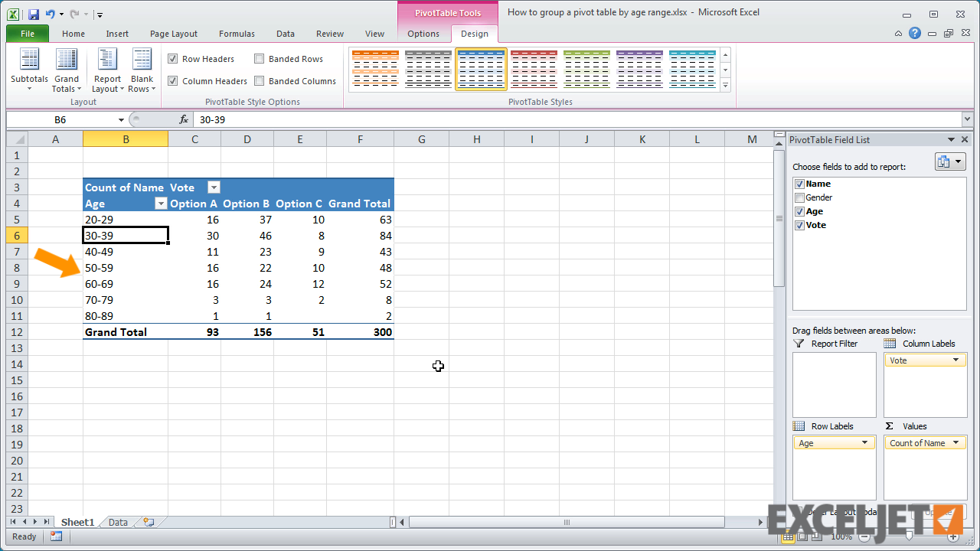The image size is (980, 551).
Task: Open the Subtotals layout menu
Action: (x=29, y=69)
